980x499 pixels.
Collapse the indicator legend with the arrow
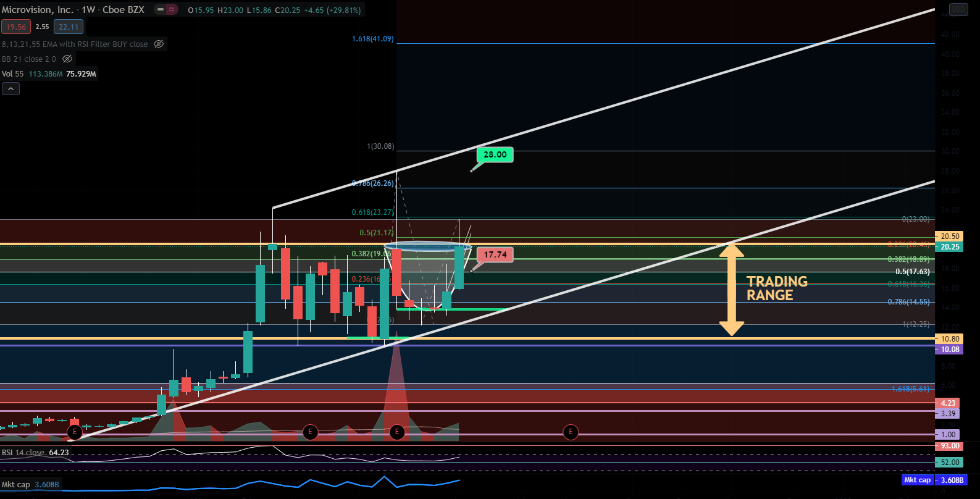click(x=10, y=89)
